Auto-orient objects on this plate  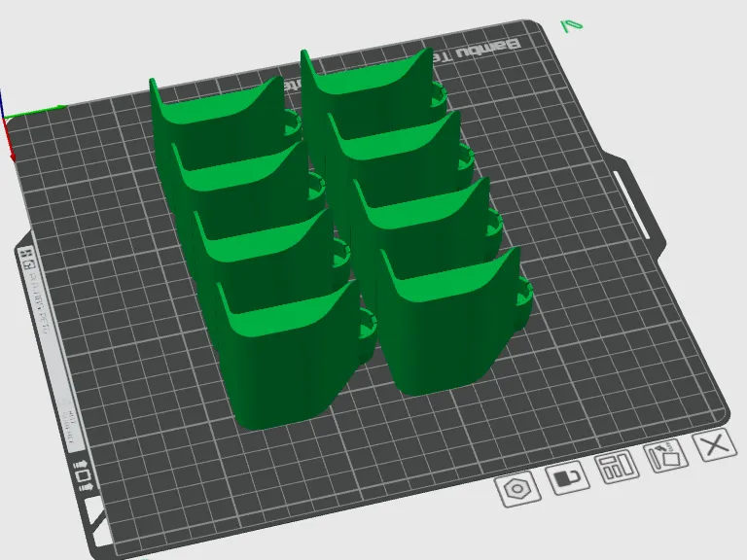click(x=665, y=457)
